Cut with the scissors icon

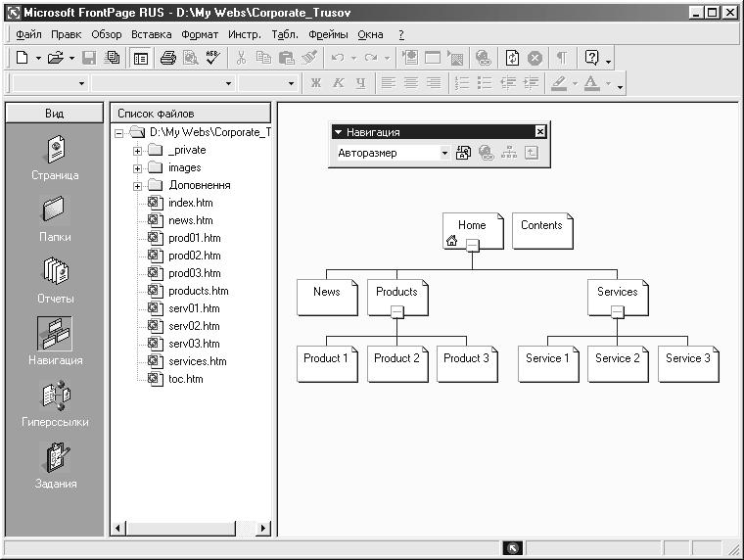[x=241, y=58]
